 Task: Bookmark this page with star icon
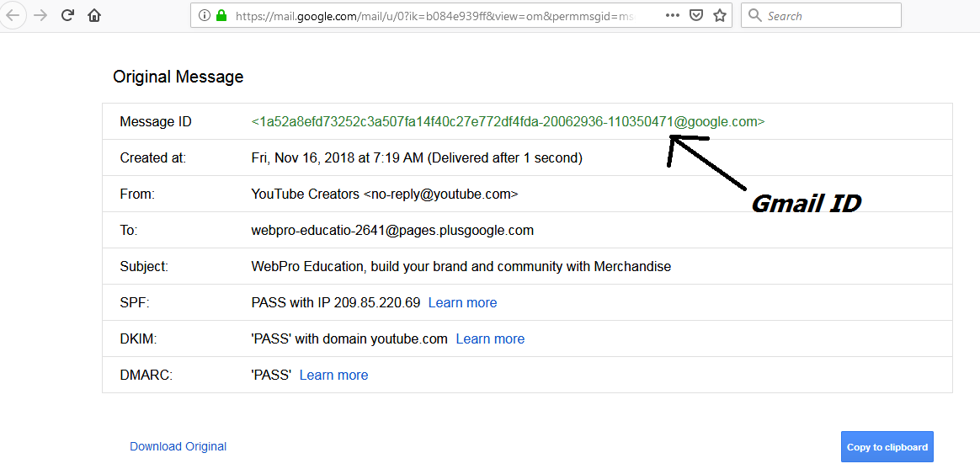720,16
